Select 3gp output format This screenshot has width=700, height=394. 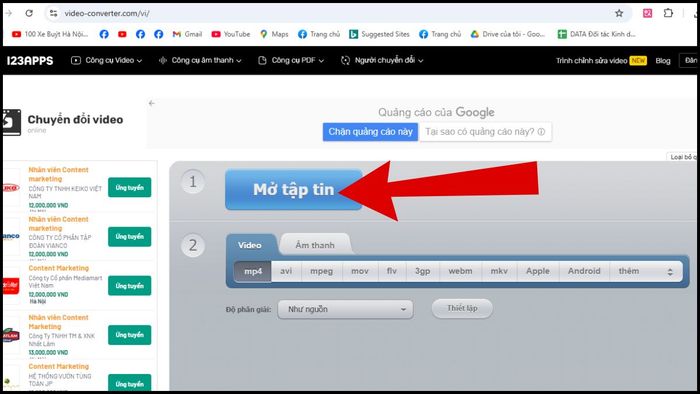(x=422, y=271)
